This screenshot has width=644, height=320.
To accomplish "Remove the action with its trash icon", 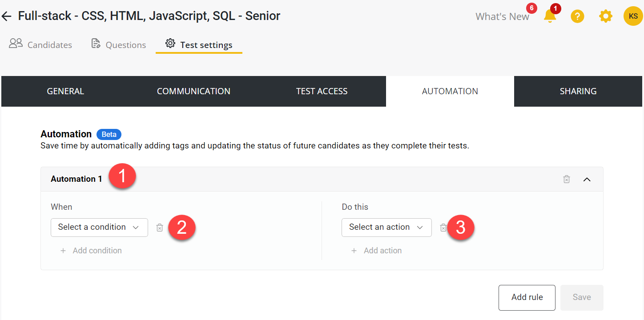I will [x=443, y=228].
